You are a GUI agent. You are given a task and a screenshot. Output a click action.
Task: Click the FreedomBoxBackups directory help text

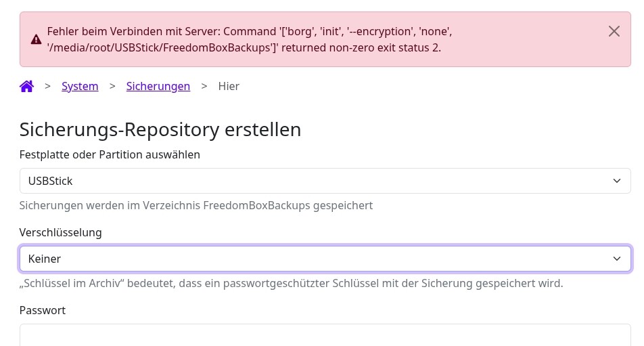coord(196,205)
